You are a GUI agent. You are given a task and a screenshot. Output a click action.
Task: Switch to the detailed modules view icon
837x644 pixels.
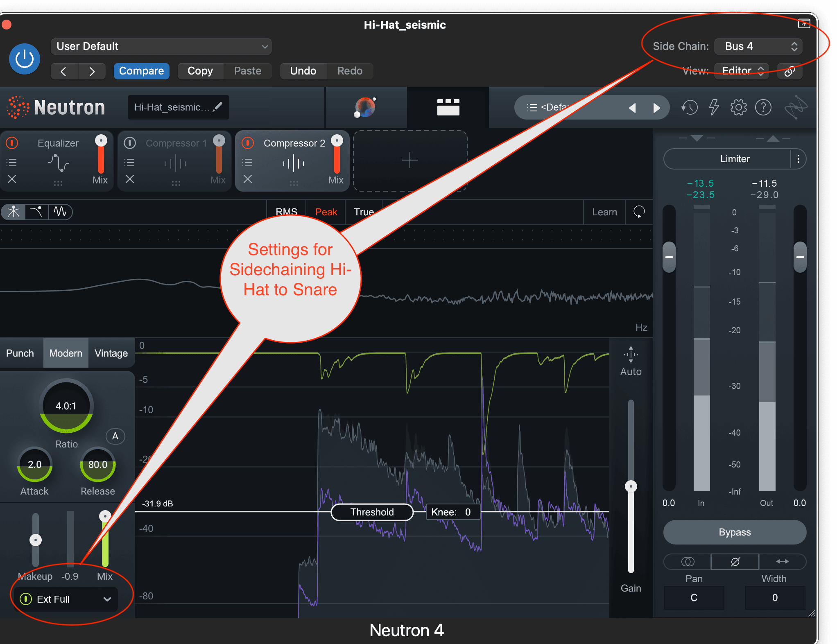[x=448, y=107]
